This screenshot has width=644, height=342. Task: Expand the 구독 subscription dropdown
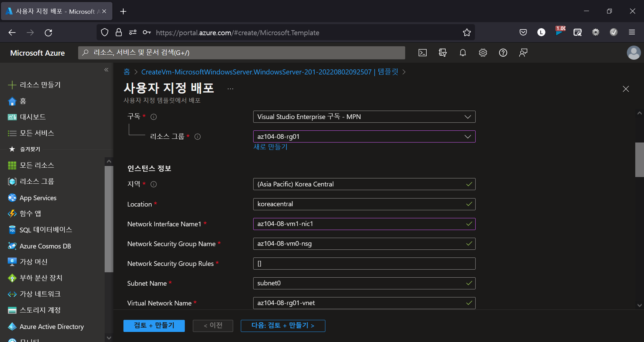(364, 117)
